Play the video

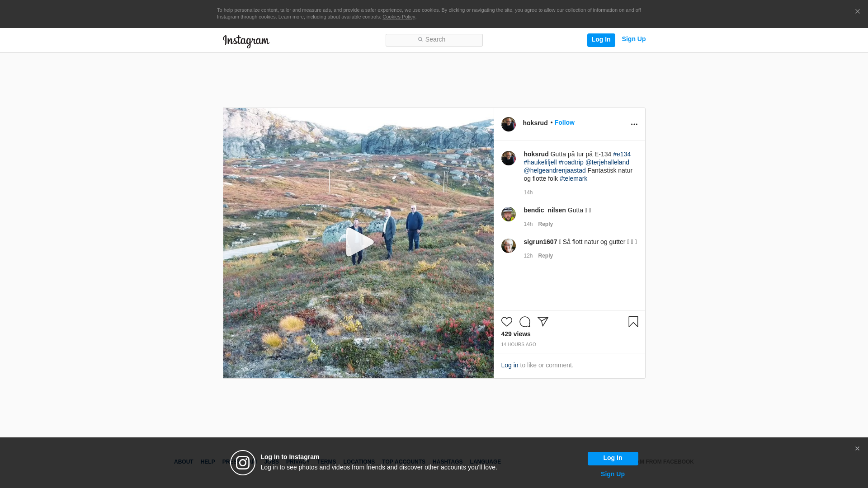point(359,242)
